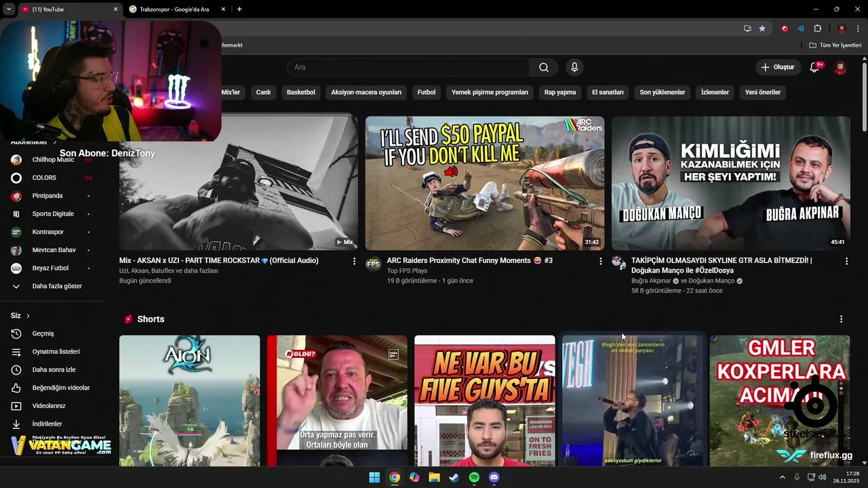Select the Son yüklenenler chip
The height and width of the screenshot is (488, 868).
(663, 92)
